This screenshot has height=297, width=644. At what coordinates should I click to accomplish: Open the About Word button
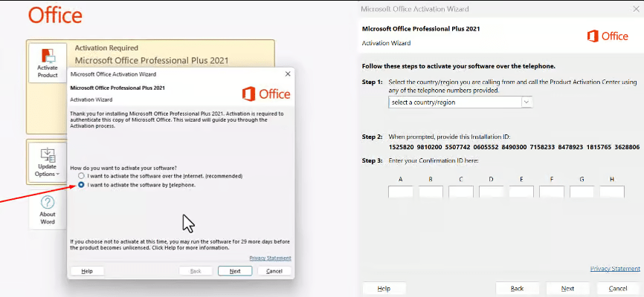tap(48, 211)
